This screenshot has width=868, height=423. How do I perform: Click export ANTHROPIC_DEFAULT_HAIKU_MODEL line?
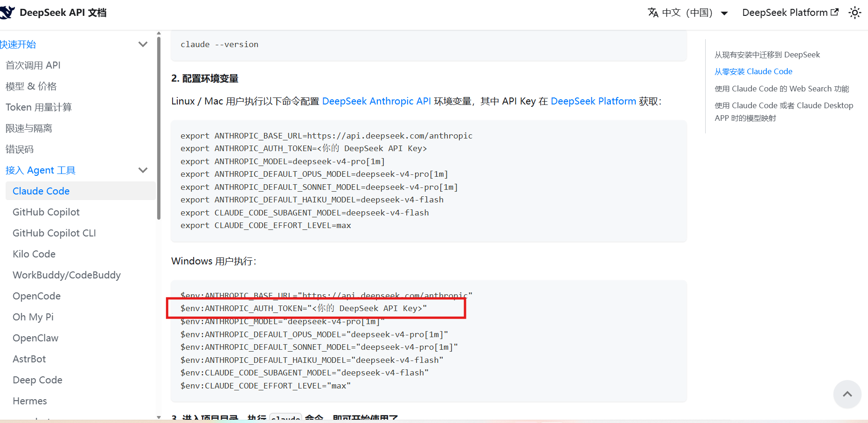(x=312, y=200)
